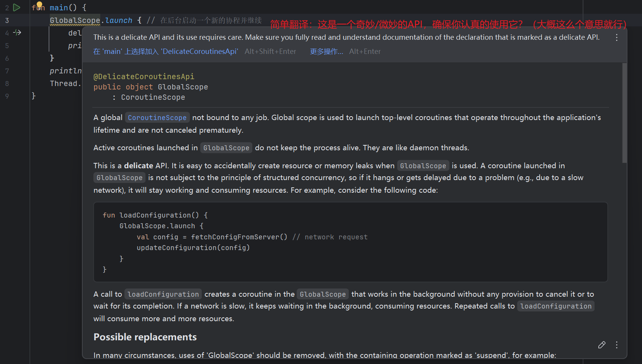This screenshot has width=642, height=364.
Task: Click the fetchConfigFromServer() line in the sample
Action: pyautogui.click(x=252, y=237)
